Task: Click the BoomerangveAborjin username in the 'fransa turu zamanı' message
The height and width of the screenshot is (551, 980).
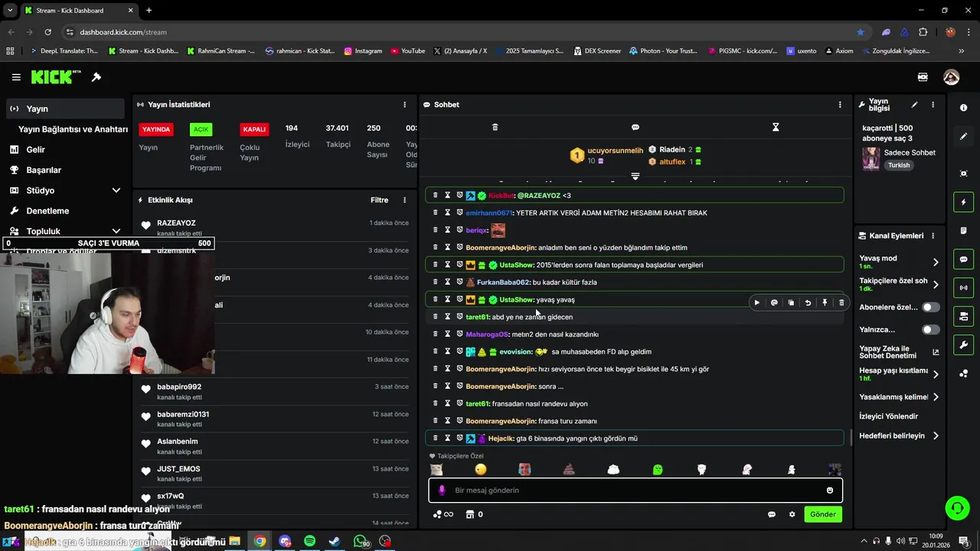Action: coord(500,421)
